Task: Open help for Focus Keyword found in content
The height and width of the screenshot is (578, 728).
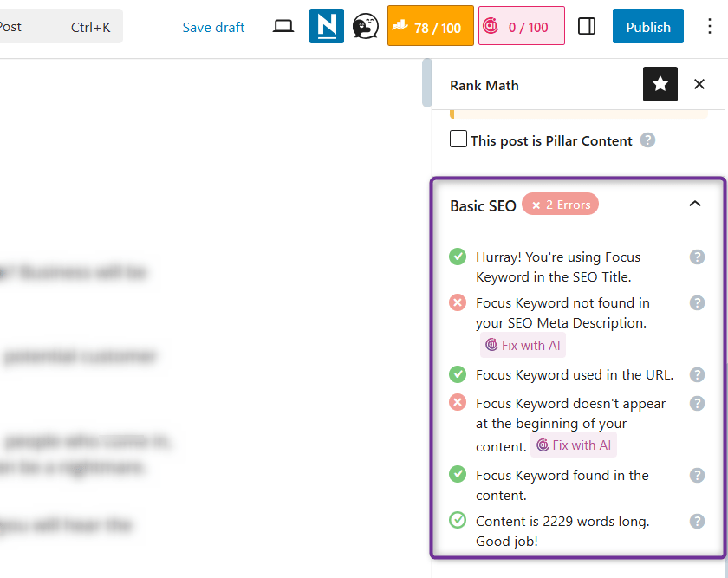Action: (x=697, y=476)
